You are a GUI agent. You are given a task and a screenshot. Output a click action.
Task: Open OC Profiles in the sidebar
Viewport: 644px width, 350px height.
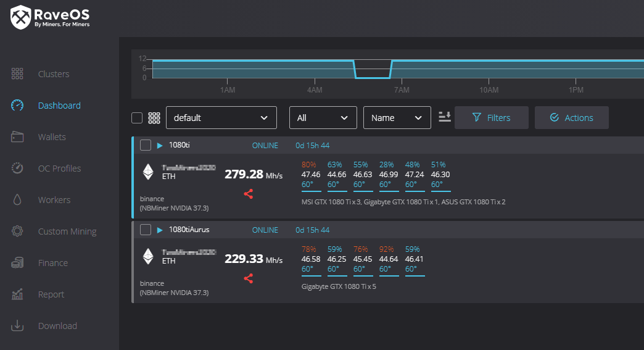[59, 169]
